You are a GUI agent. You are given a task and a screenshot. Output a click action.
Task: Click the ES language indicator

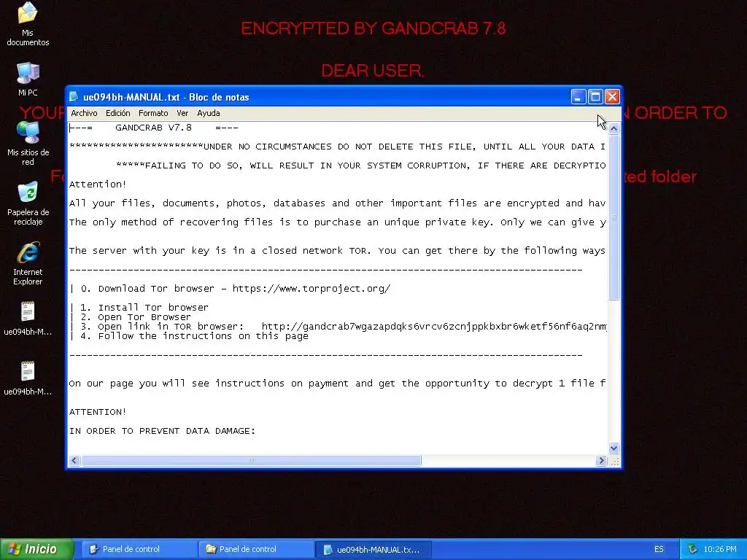(x=659, y=549)
